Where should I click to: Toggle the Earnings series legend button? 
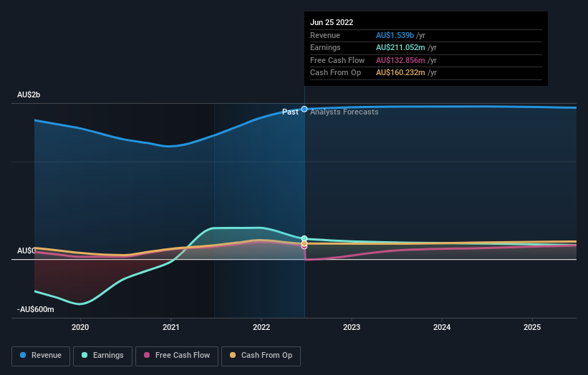coord(102,356)
